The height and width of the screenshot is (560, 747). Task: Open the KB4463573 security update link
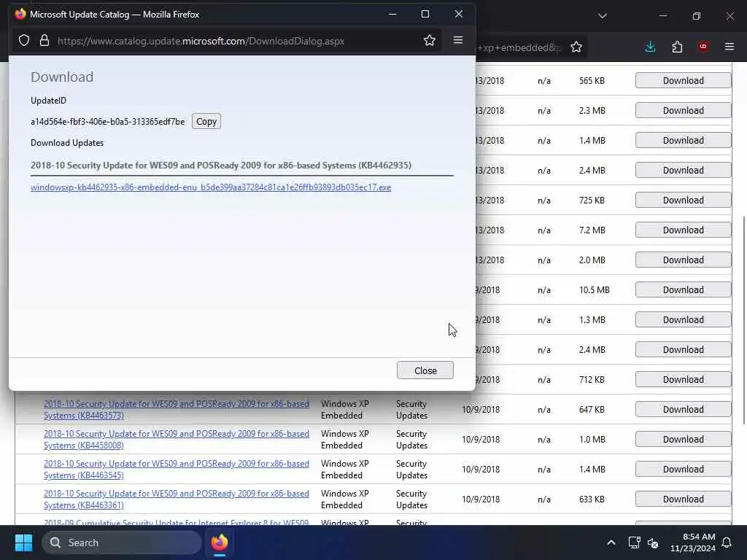177,410
